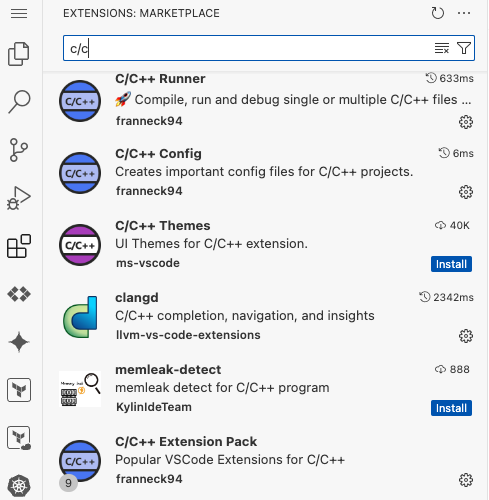The width and height of the screenshot is (489, 500).
Task: Click the memleak-detect extension thumbnail
Action: click(x=80, y=389)
